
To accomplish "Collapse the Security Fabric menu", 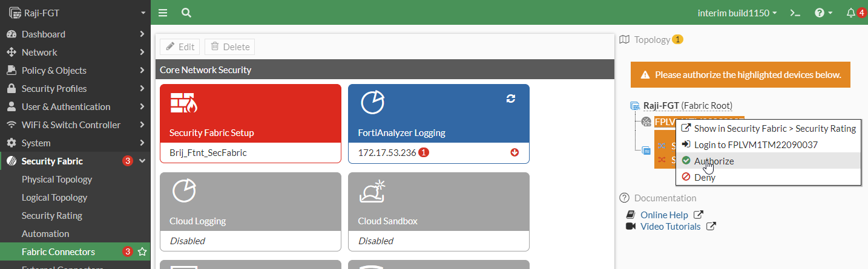I will [75, 161].
